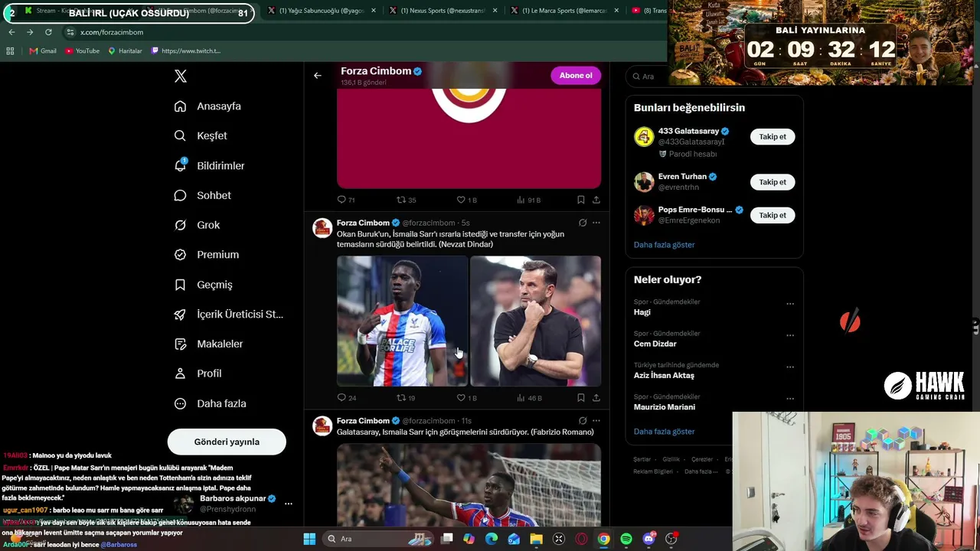Click Daha fazla göster under suggestions
The height and width of the screenshot is (551, 980).
click(x=664, y=245)
